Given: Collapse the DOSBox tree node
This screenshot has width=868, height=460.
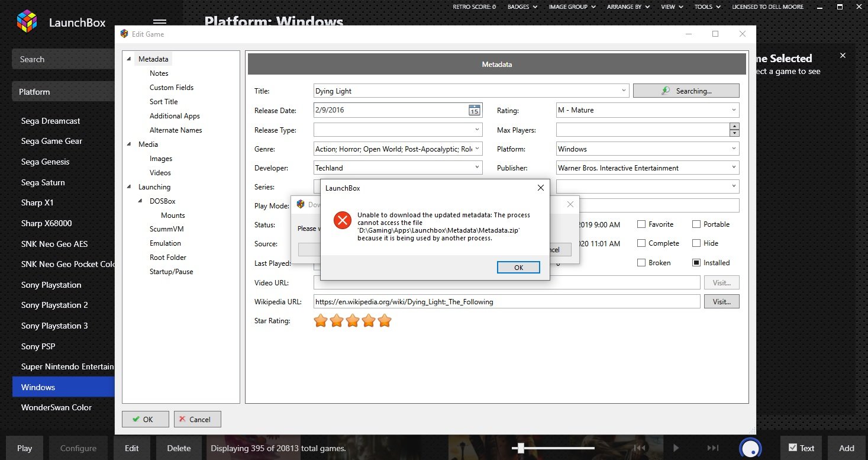Looking at the screenshot, I should (141, 201).
